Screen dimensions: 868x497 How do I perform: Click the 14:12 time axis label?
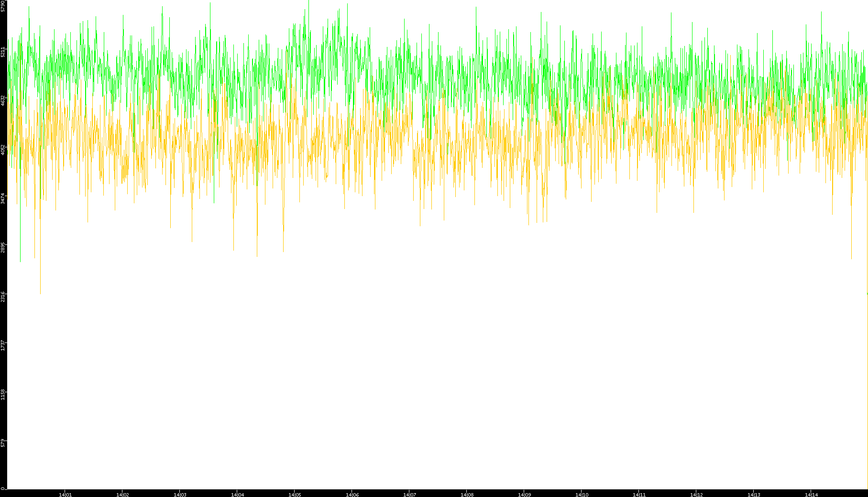[696, 495]
